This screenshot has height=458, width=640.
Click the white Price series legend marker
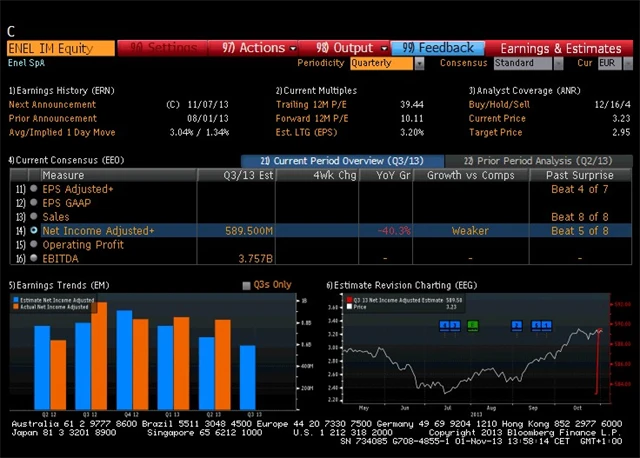[x=347, y=305]
